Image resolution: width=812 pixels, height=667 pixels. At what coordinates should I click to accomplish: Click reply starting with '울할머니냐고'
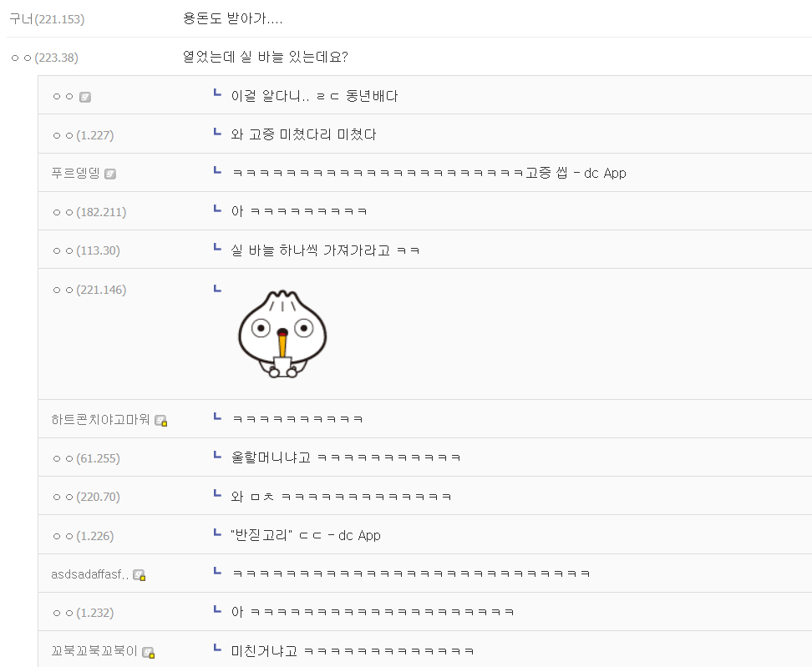[345, 457]
